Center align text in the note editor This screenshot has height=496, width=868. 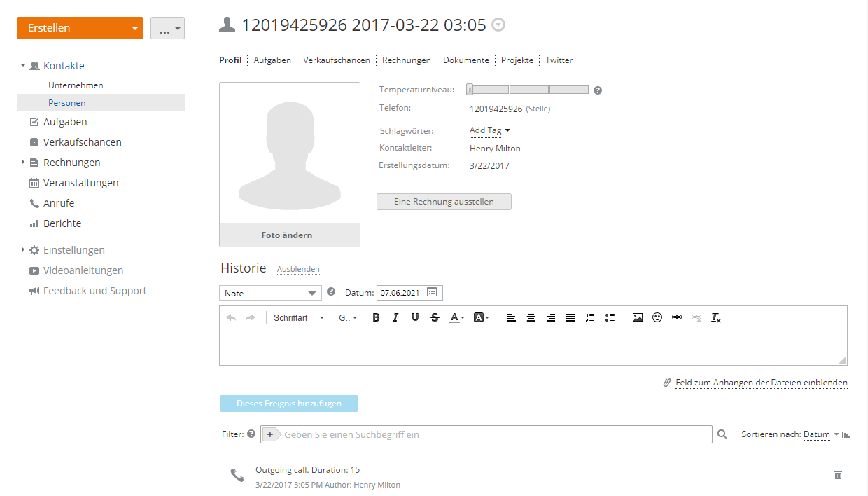click(x=531, y=317)
